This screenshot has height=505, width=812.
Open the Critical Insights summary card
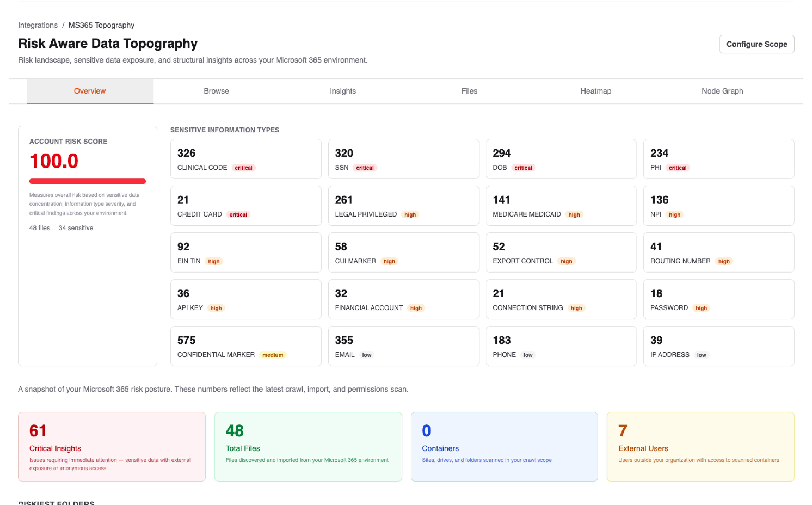pyautogui.click(x=112, y=447)
